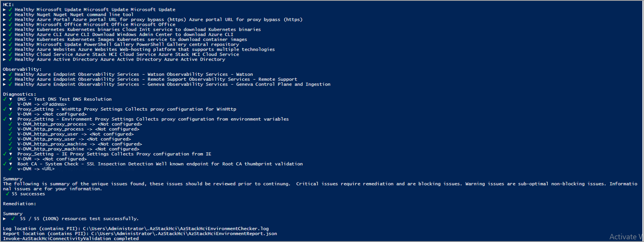Click the AzStackHciEnvironmentReport.json file path
Screen dimensions: 644x242
point(184,233)
